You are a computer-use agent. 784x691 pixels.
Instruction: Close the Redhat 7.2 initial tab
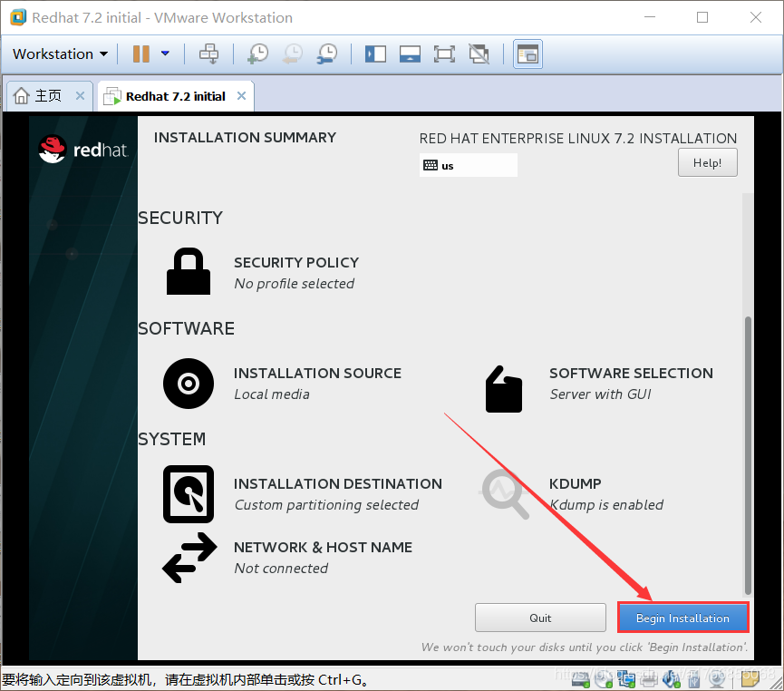(x=241, y=95)
